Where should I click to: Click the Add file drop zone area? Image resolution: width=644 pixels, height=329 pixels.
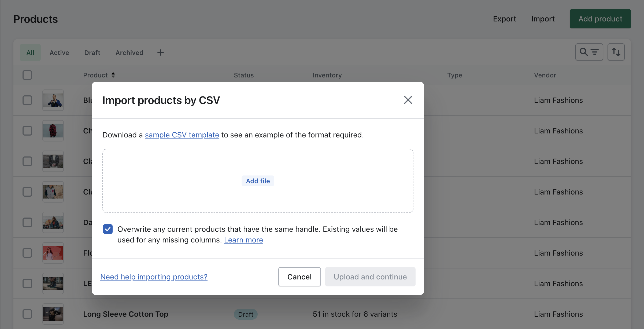tap(258, 181)
